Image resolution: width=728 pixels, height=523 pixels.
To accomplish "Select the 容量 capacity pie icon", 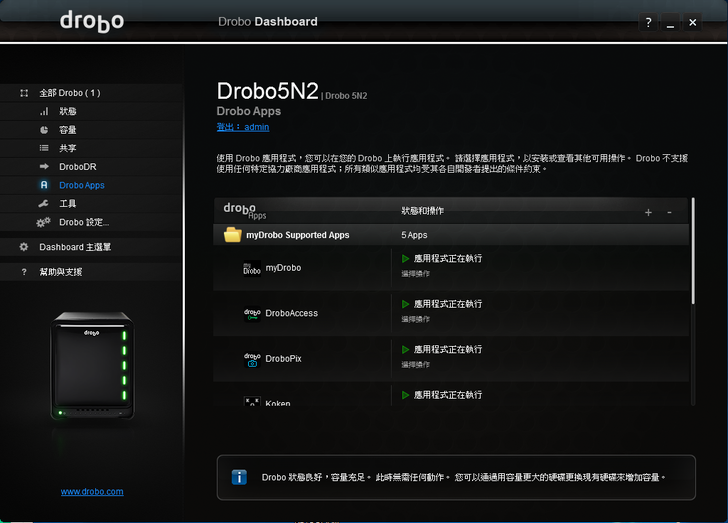I will click(44, 130).
